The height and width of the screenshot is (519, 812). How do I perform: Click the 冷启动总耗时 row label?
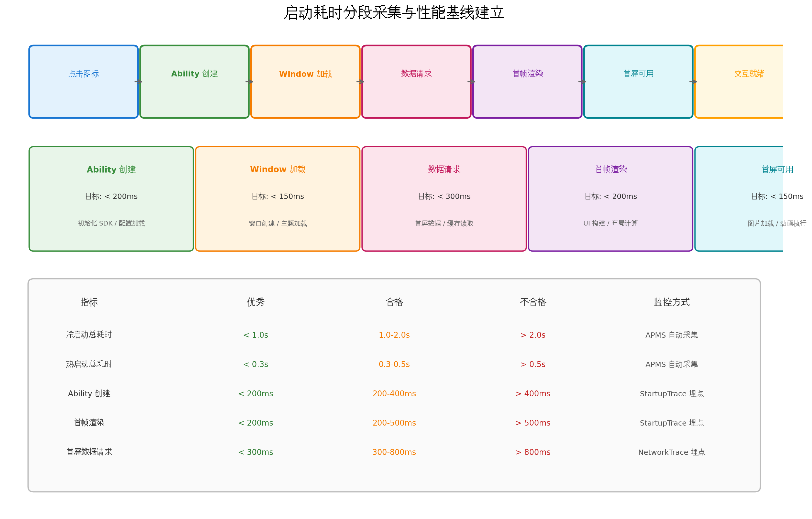(x=89, y=335)
